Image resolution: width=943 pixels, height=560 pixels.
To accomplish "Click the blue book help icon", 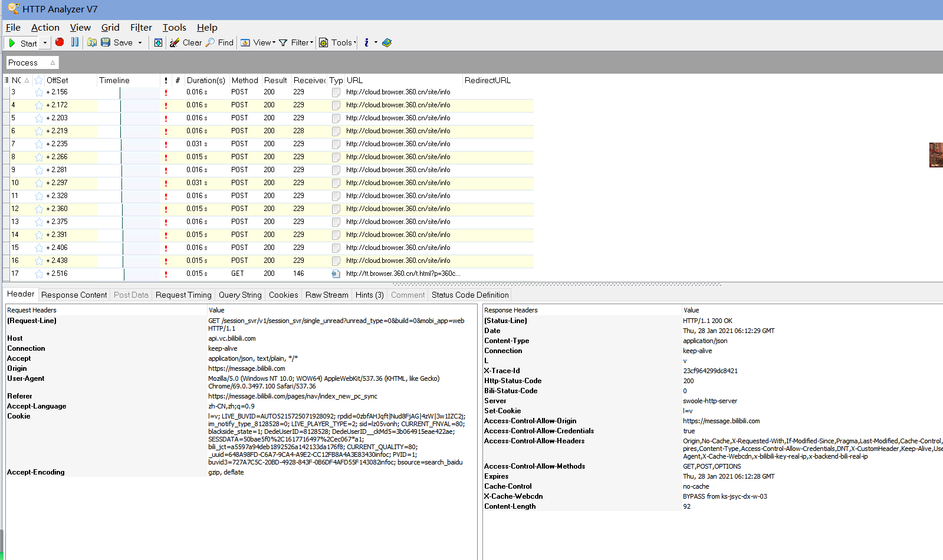I will point(387,42).
